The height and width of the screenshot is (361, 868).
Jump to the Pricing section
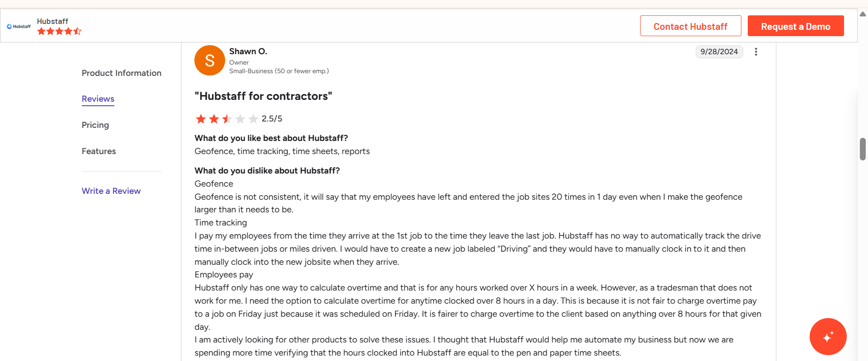point(95,125)
